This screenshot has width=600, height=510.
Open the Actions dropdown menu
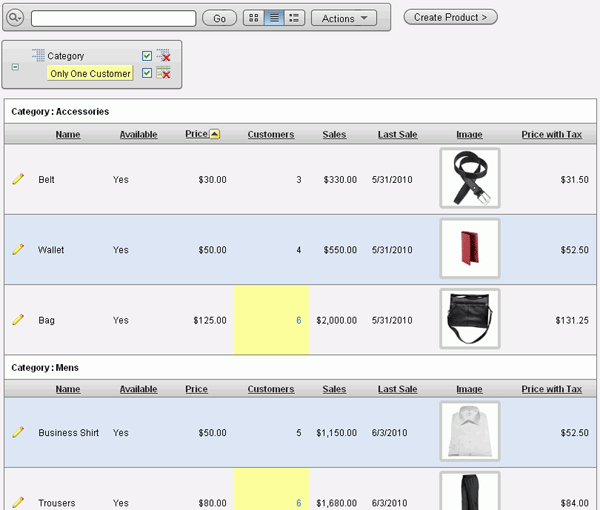pyautogui.click(x=344, y=18)
